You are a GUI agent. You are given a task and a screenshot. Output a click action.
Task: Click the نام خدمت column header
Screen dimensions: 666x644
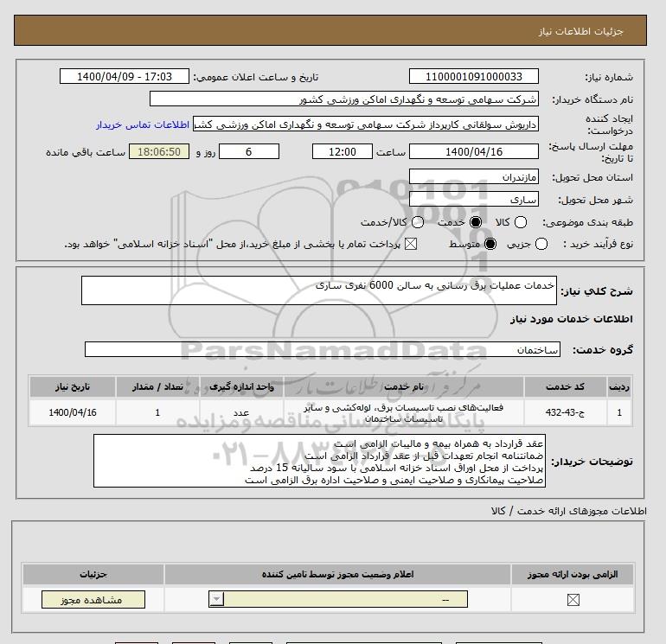pyautogui.click(x=404, y=386)
